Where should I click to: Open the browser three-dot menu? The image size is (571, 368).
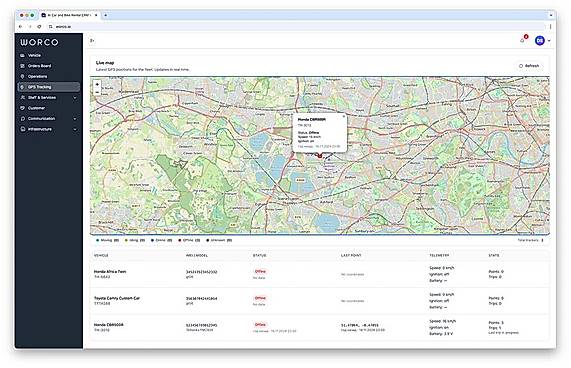(550, 27)
